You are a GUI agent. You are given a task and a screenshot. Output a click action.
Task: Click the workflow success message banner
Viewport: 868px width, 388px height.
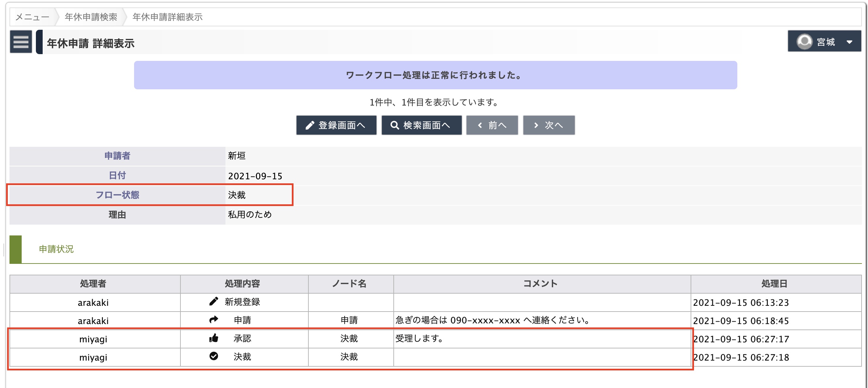click(x=435, y=75)
